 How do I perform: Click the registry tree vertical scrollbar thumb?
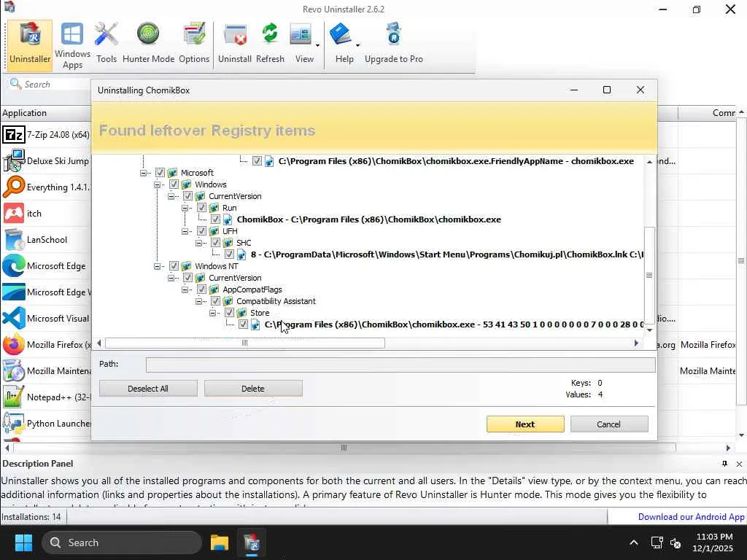[x=649, y=275]
